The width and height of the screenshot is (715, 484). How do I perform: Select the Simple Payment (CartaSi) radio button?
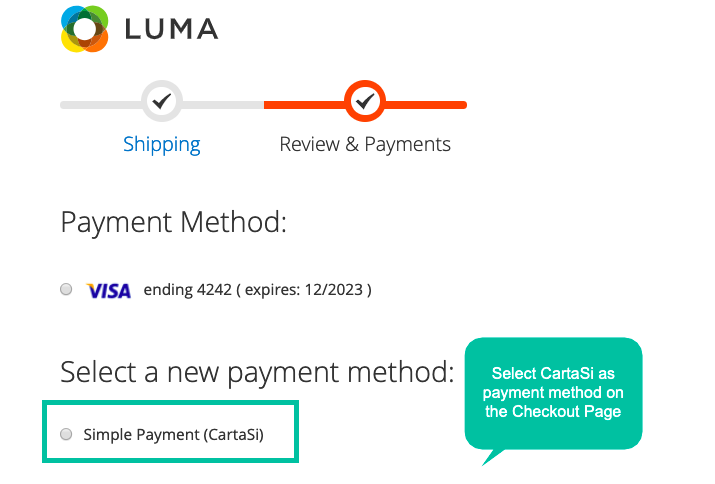coord(66,434)
